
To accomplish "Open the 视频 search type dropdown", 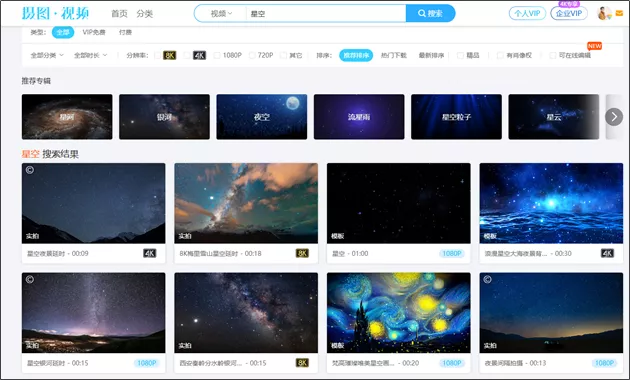I will point(221,14).
